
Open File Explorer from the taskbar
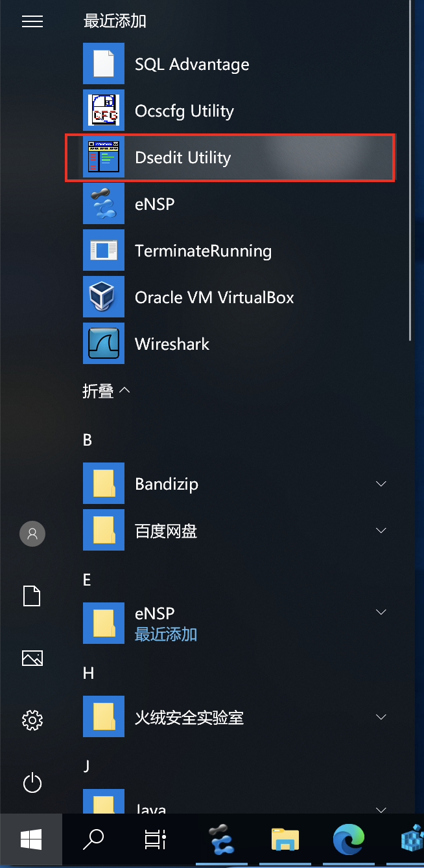[x=285, y=841]
